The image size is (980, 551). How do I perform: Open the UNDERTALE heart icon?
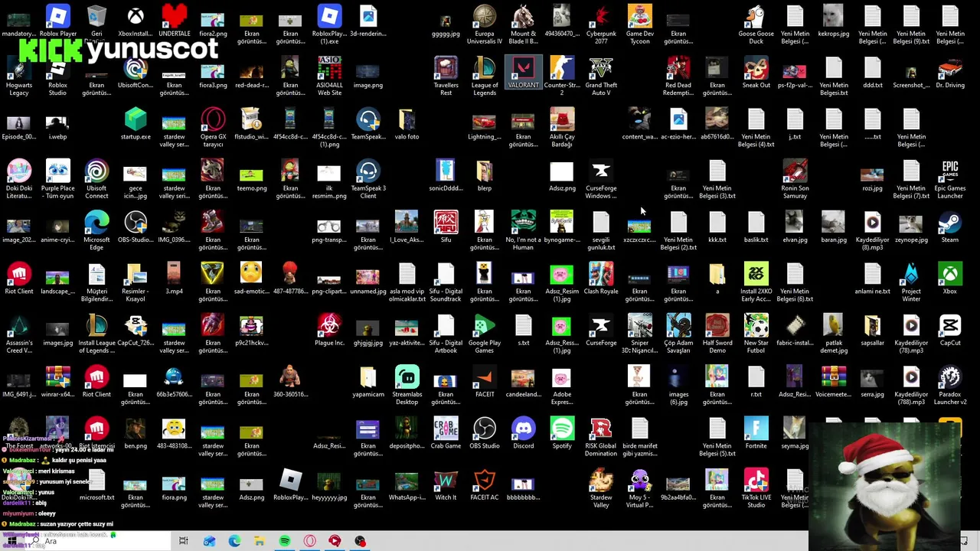175,21
